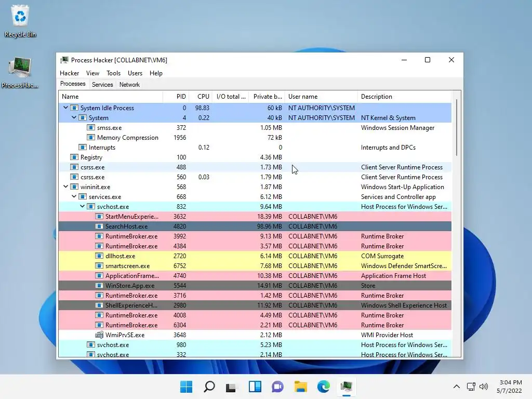Open Task View on the taskbar
Viewport: 532px width, 399px height.
pyautogui.click(x=231, y=387)
